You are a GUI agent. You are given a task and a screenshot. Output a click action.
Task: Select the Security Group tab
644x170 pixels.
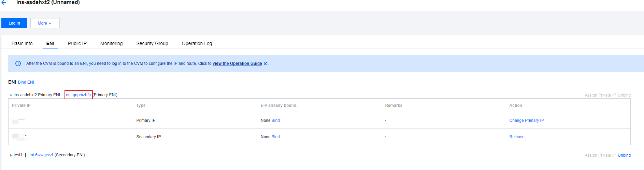click(152, 43)
